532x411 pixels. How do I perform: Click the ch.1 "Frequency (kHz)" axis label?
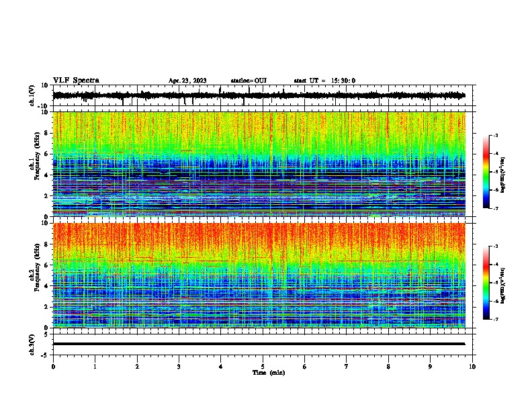coord(37,156)
